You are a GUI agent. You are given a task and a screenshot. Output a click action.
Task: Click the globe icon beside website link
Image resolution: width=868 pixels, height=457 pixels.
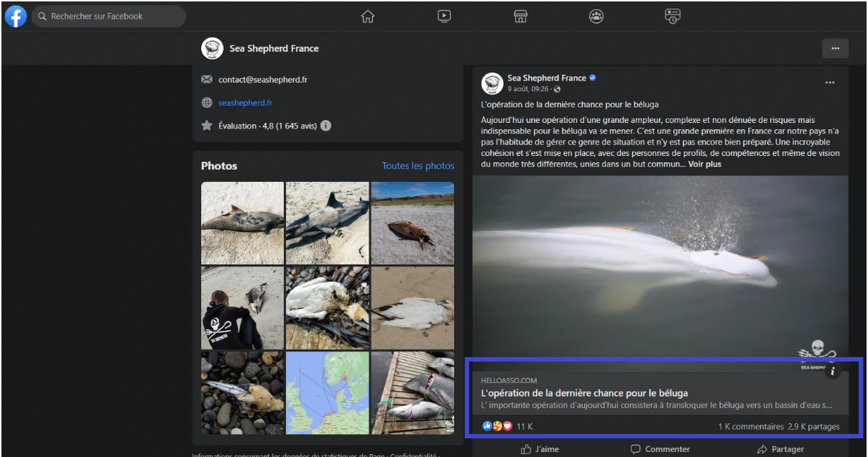[x=207, y=103]
